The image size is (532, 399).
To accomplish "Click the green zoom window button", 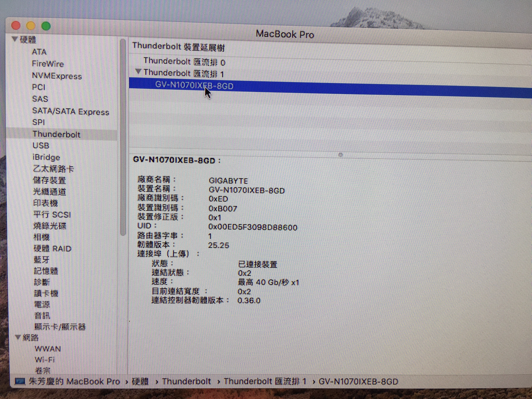I will tap(46, 26).
